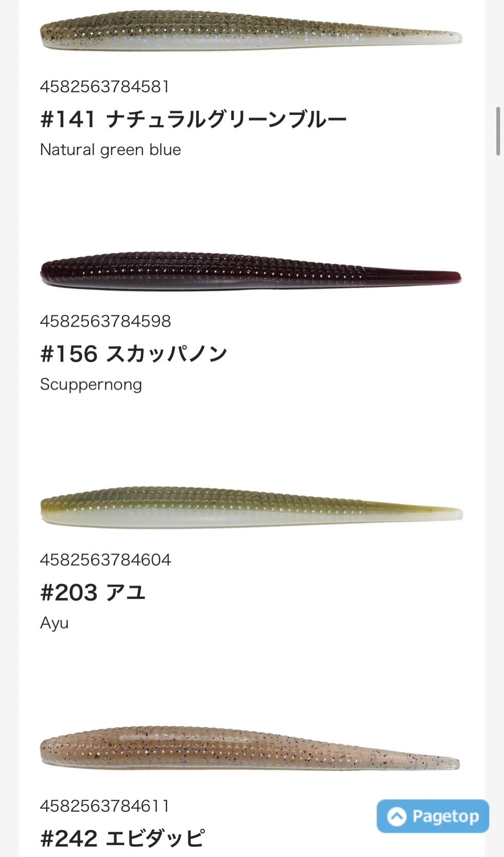Select the dark Scuppernong worm image
504x857 pixels.
click(251, 270)
